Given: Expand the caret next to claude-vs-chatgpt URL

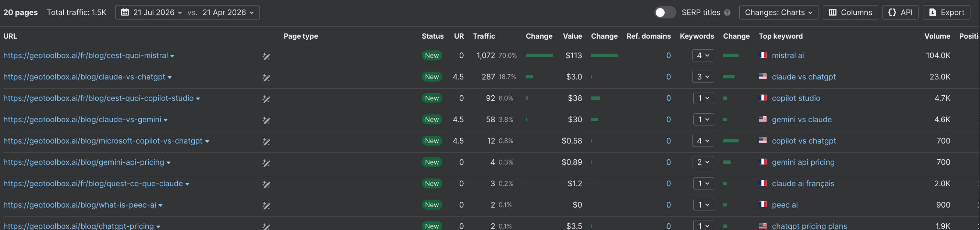Looking at the screenshot, I should coord(170,78).
